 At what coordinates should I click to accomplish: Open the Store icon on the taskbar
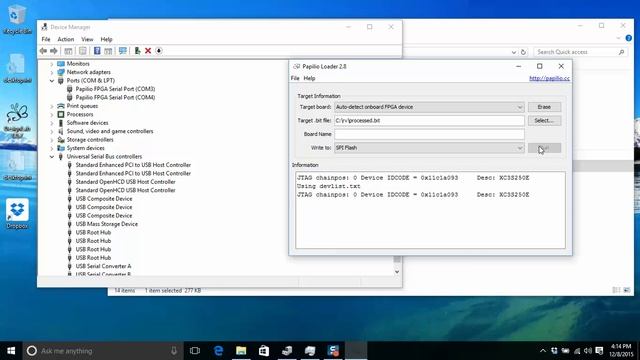click(264, 351)
